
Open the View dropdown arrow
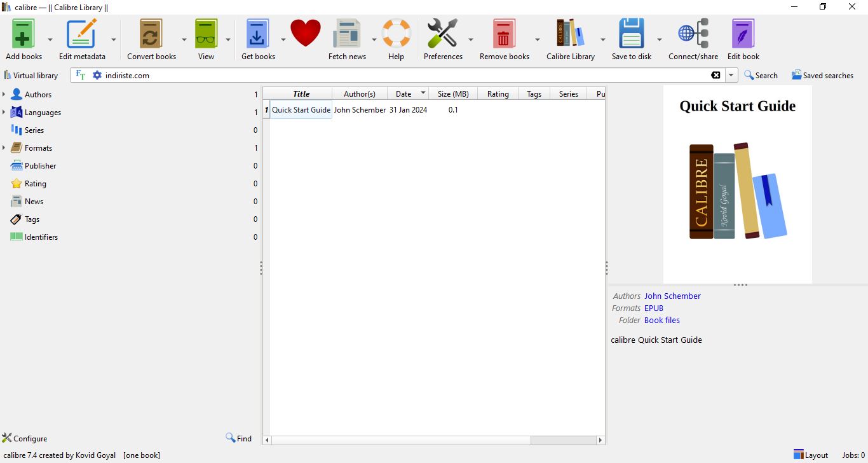[x=228, y=39]
